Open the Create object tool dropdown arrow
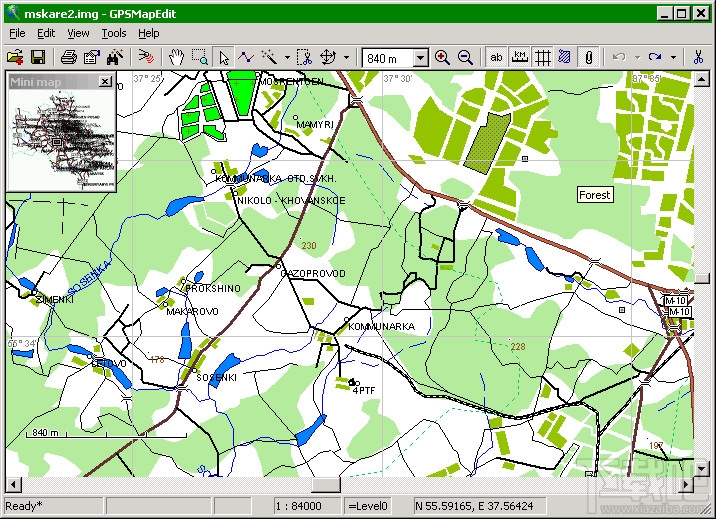 pyautogui.click(x=287, y=58)
